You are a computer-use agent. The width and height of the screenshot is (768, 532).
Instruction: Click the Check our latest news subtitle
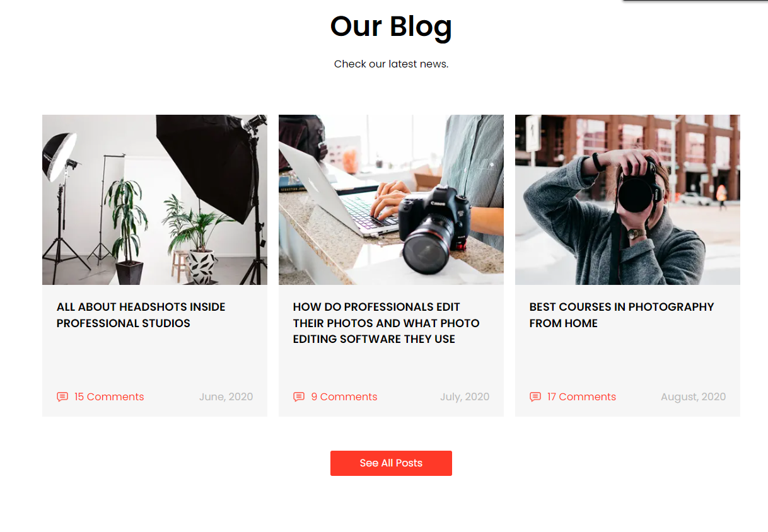click(x=391, y=64)
